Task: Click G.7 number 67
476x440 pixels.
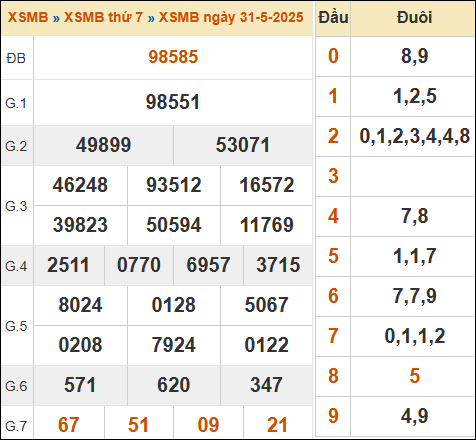Action: (x=69, y=425)
